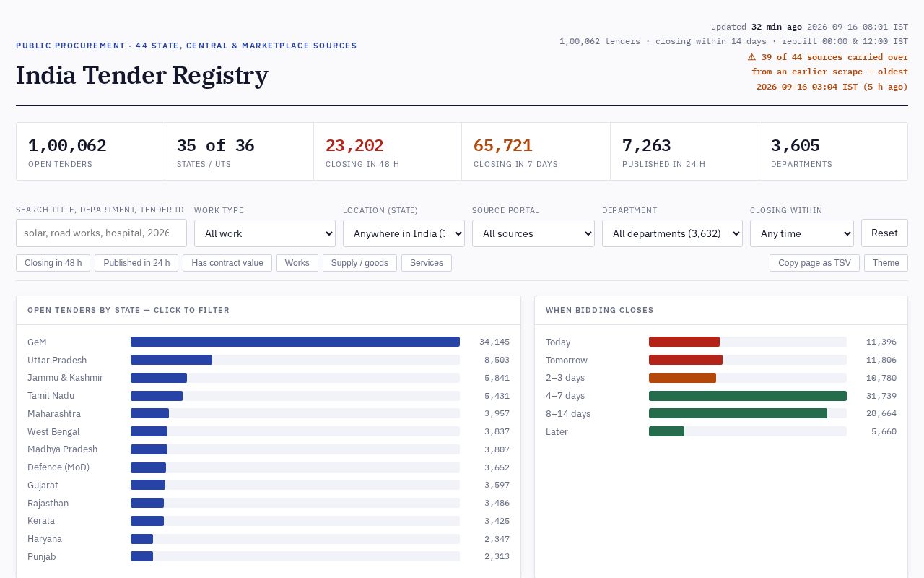Filter by the Gujarat row
Viewport: 924px width, 578px height.
coord(269,485)
